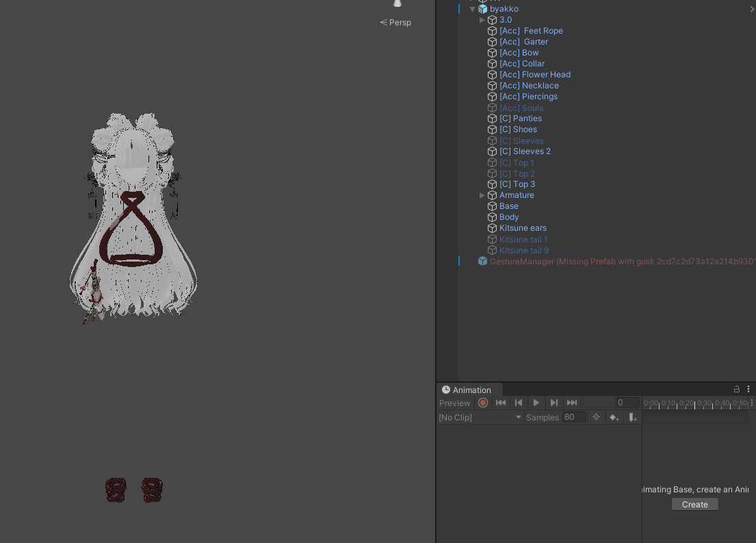The width and height of the screenshot is (756, 543).
Task: Expand the Armature object
Action: [482, 195]
